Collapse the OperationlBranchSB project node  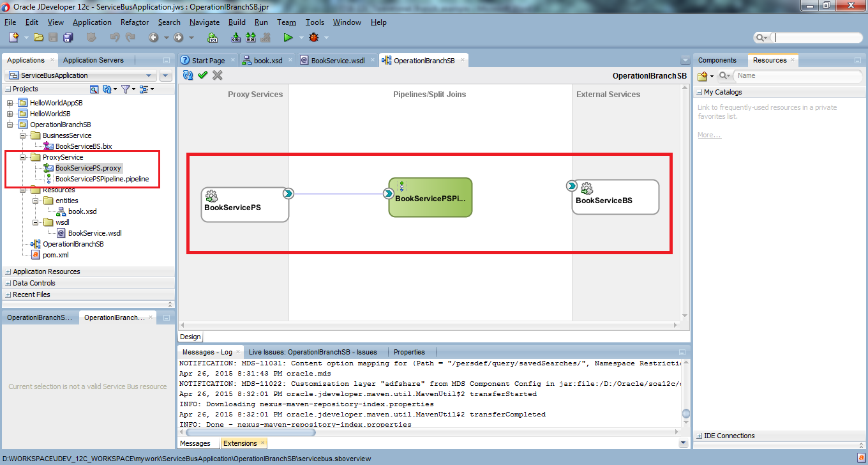point(10,125)
